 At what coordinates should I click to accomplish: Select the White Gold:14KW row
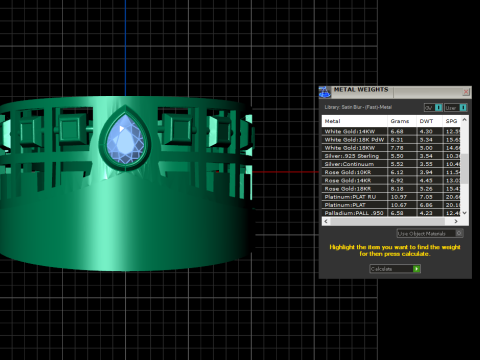point(391,131)
